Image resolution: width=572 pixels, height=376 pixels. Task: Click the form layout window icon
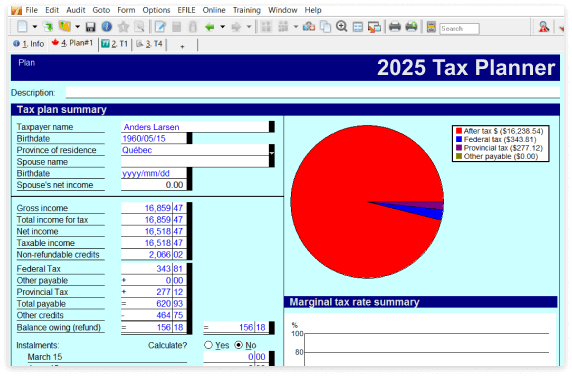click(x=358, y=27)
